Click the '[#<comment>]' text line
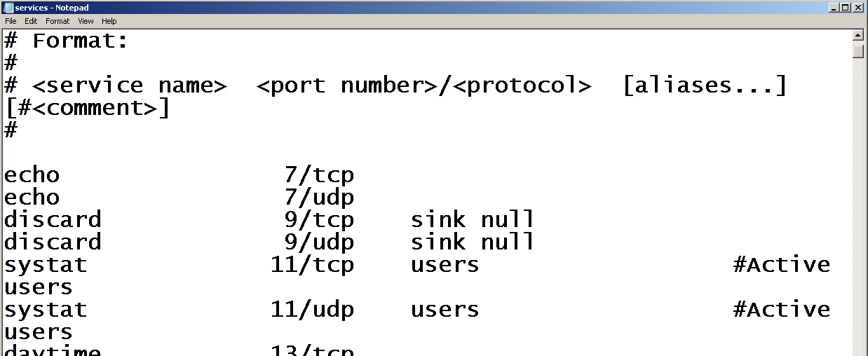The image size is (868, 356). click(x=87, y=108)
